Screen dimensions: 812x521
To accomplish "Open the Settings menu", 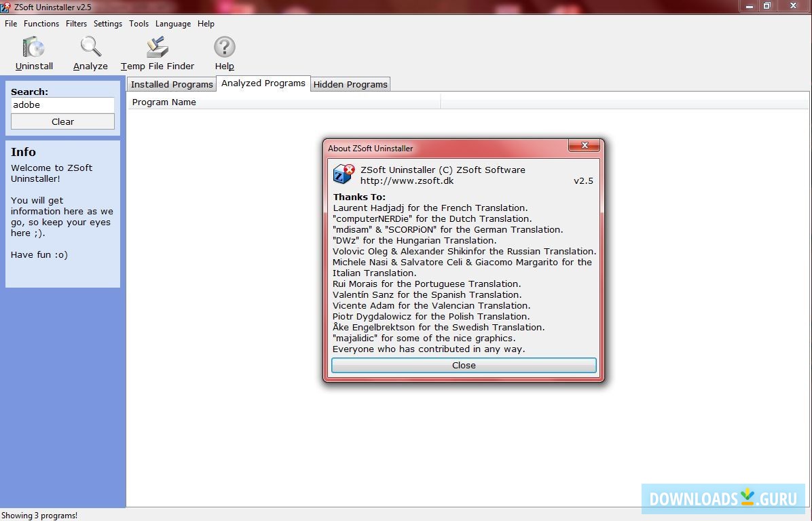I will (x=107, y=24).
